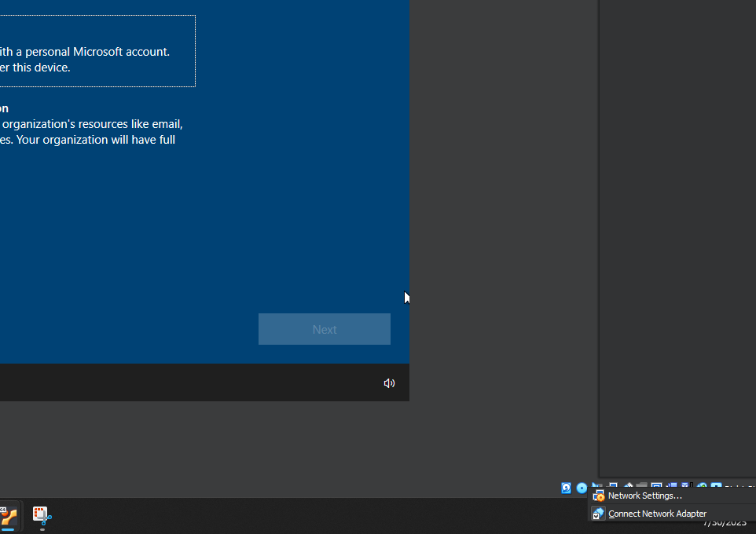756x534 pixels.
Task: Click the mouse integration status icon
Action: tap(702, 487)
